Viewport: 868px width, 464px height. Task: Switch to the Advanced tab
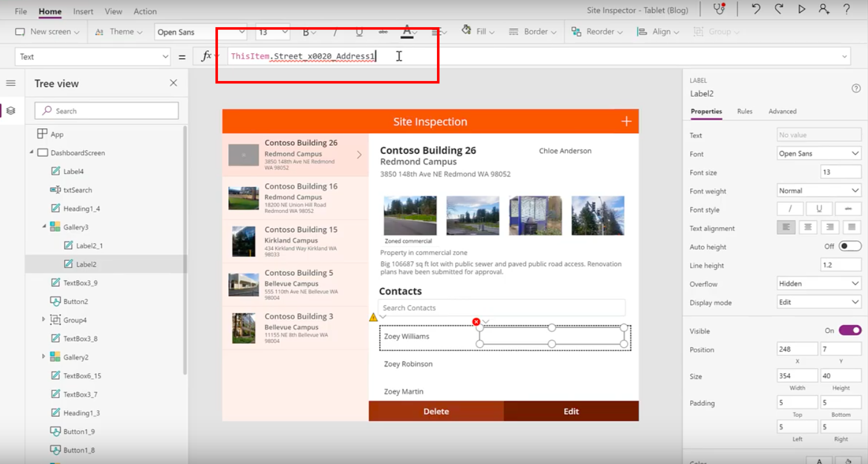click(x=782, y=111)
